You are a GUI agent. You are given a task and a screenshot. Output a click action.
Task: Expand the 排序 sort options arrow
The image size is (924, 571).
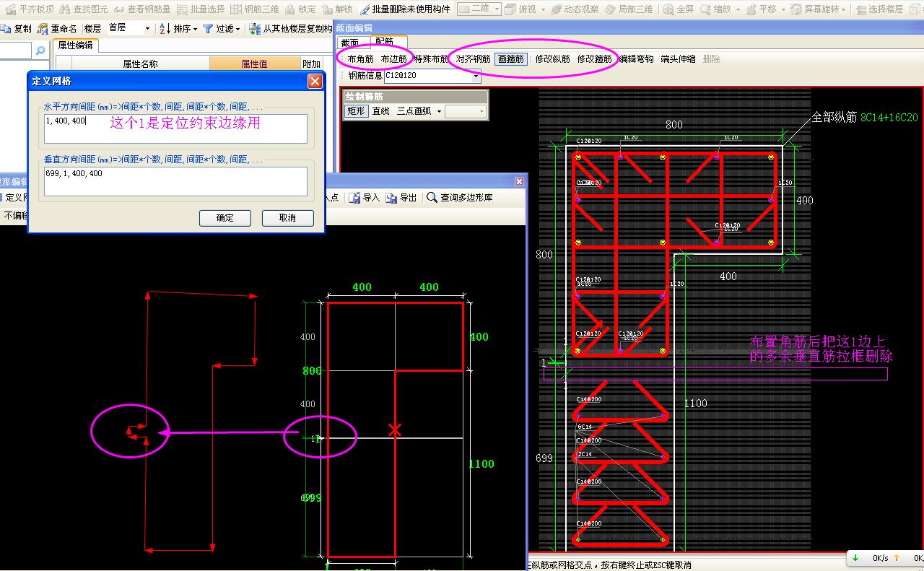coord(195,29)
